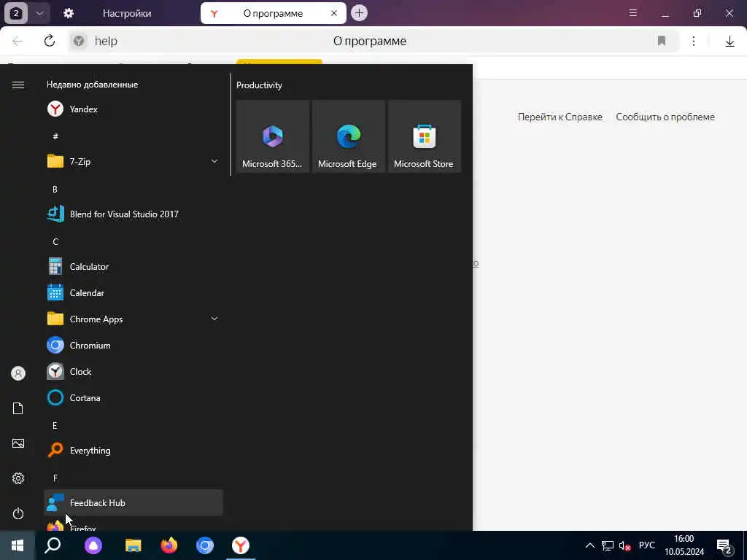Open Settings gear in the Start sidebar
This screenshot has width=747, height=560.
pos(18,478)
